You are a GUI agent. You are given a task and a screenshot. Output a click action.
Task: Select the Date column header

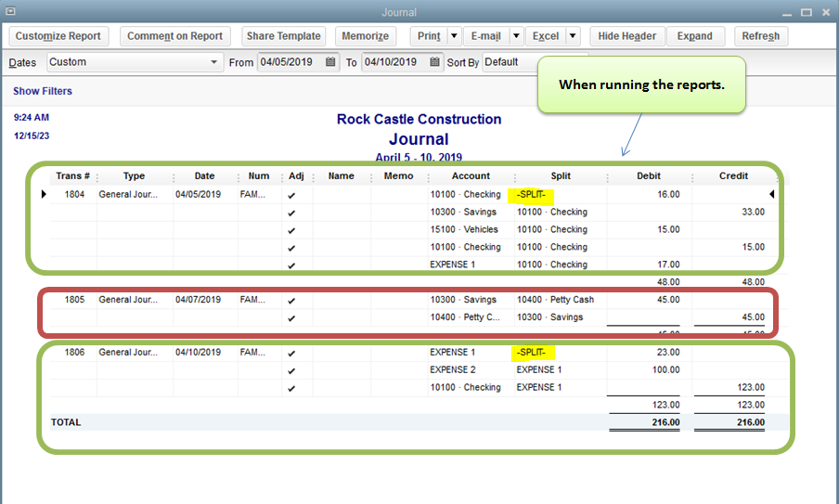coord(204,176)
